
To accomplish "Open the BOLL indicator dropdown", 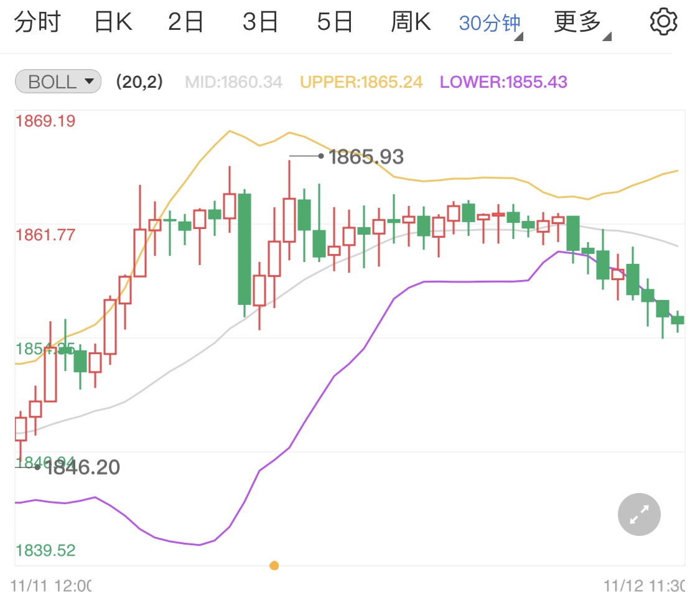I will [58, 82].
